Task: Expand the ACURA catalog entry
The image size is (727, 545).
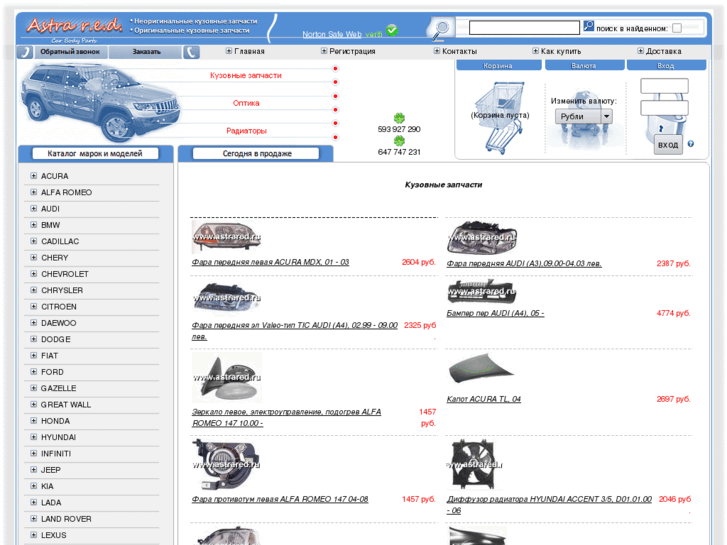Action: (33, 176)
